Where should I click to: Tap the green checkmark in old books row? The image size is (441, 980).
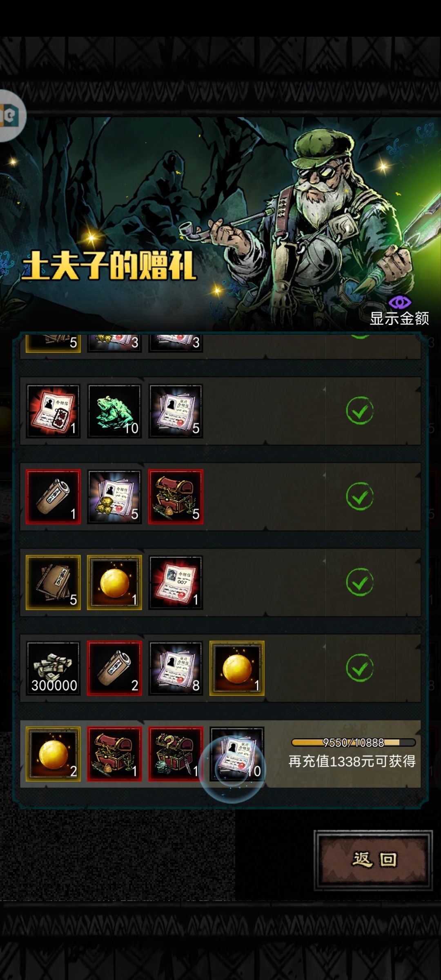click(x=360, y=582)
